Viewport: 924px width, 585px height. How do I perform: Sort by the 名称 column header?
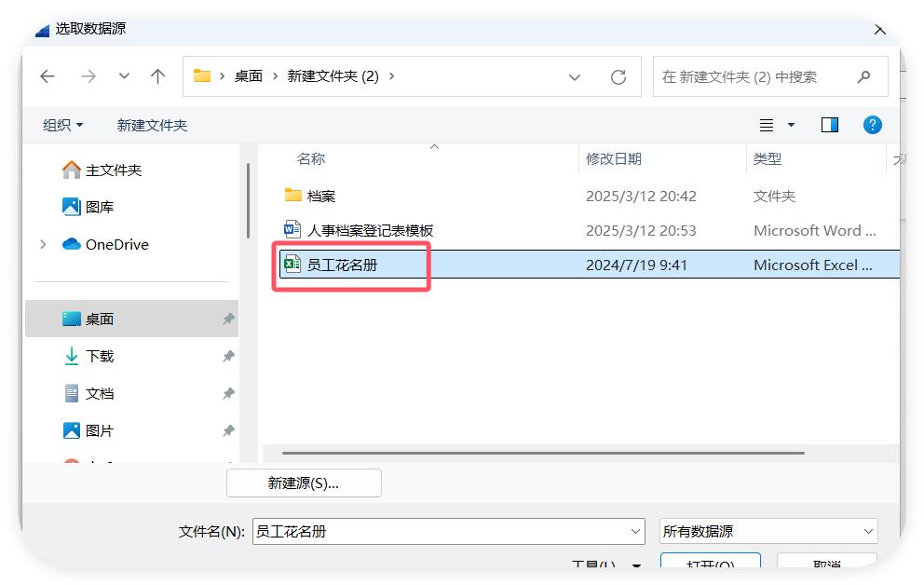pos(310,158)
